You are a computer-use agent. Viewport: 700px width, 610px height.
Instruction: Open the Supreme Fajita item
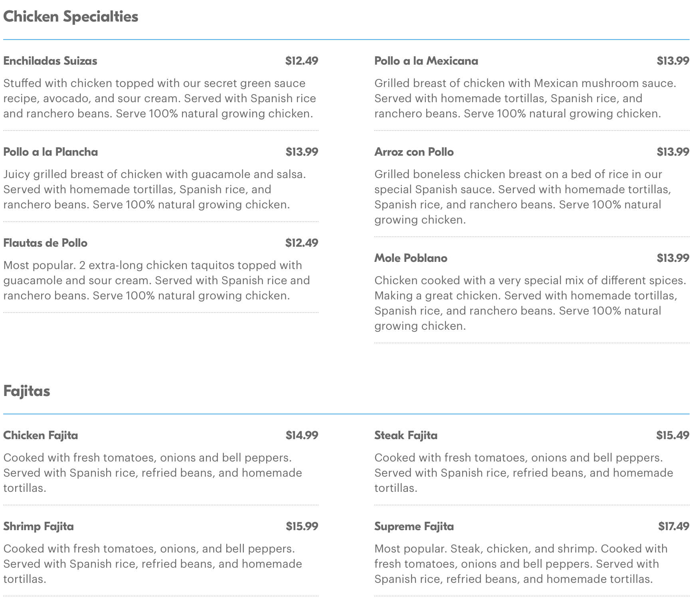tap(414, 526)
